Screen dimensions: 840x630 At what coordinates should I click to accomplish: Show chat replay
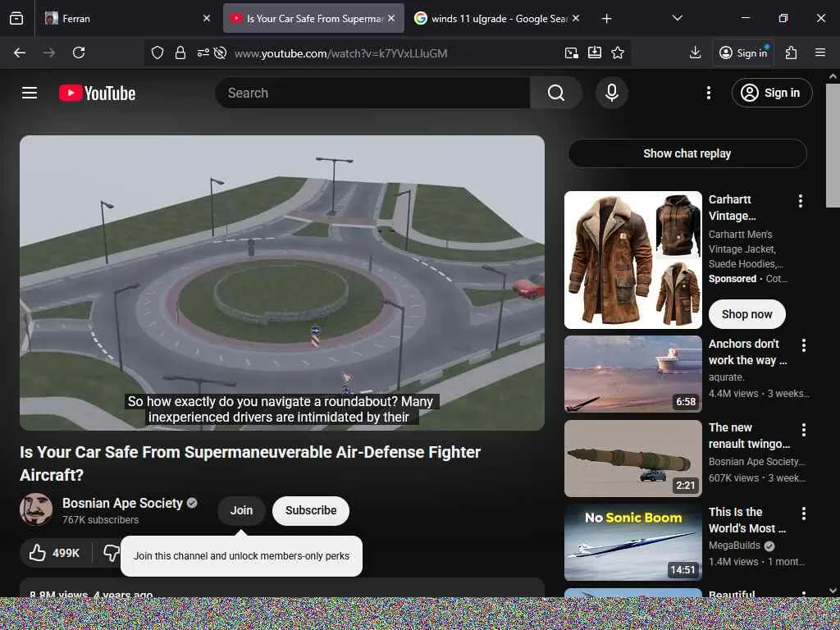687,153
